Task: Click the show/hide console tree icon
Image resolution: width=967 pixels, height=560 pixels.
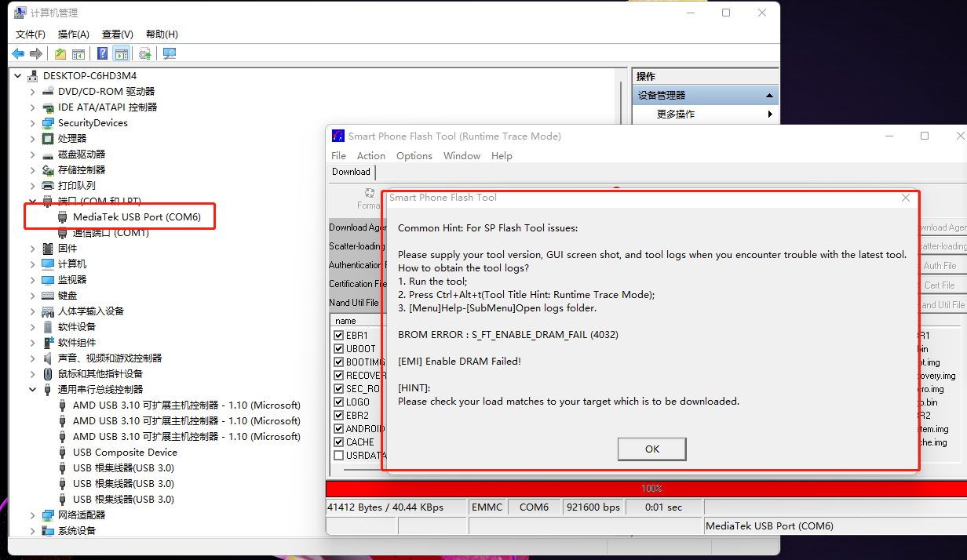Action: point(78,53)
